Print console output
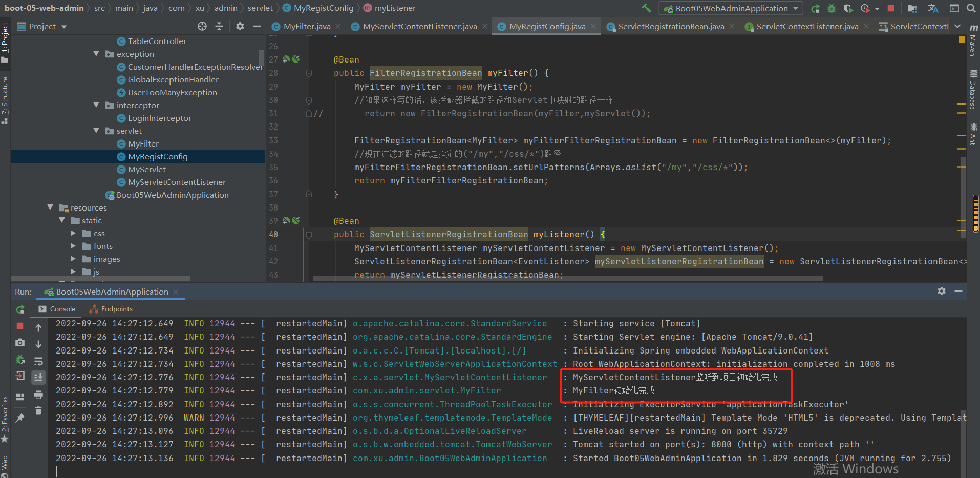Viewport: 980px width, 478px height. [38, 394]
